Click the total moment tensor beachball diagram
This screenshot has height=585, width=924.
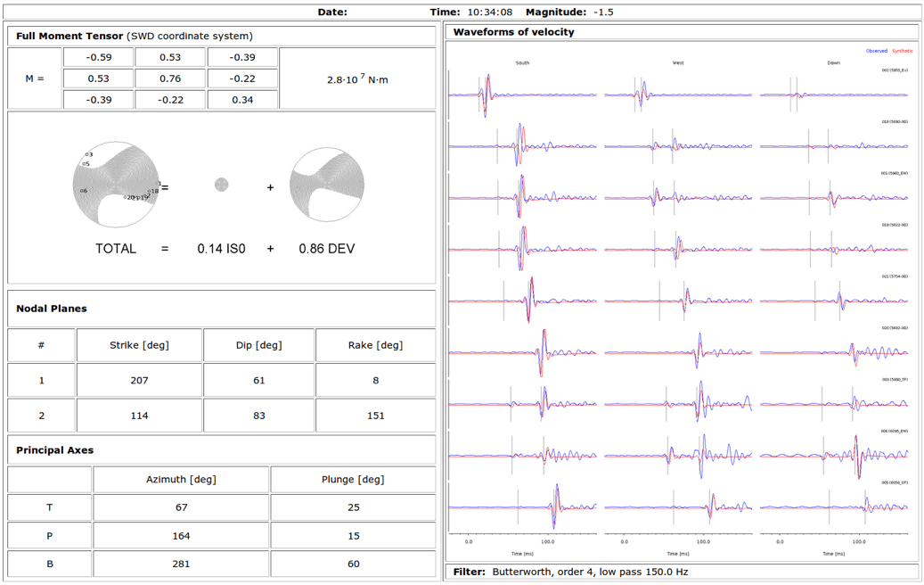pos(116,184)
